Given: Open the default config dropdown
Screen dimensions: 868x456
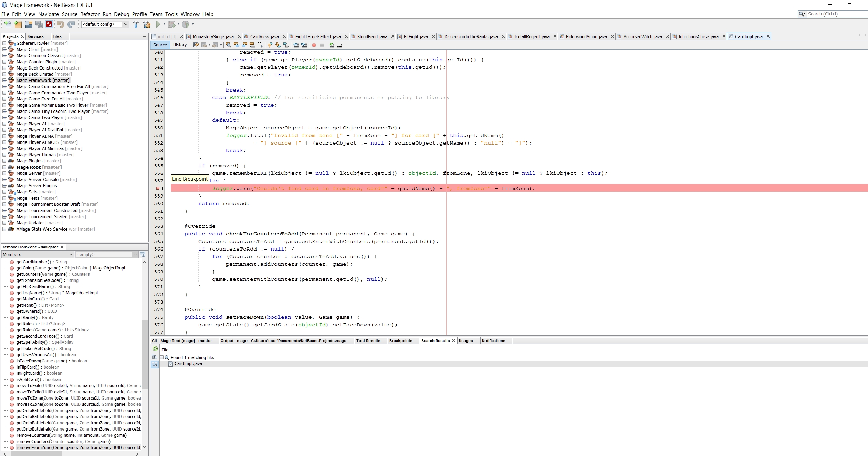Looking at the screenshot, I should pyautogui.click(x=126, y=24).
